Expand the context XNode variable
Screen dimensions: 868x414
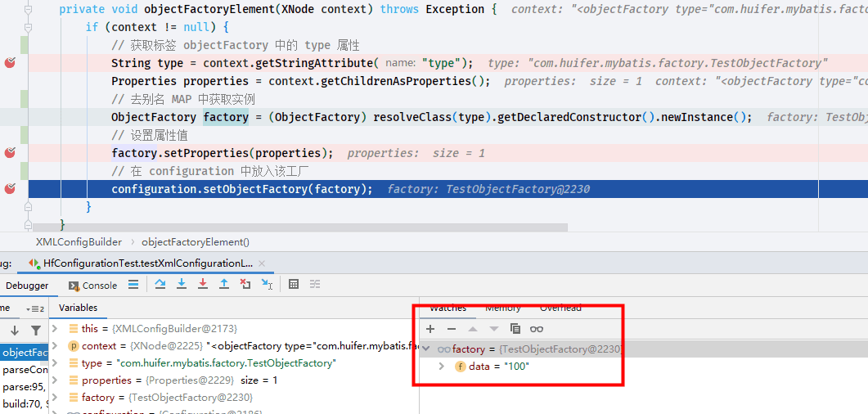tap(55, 346)
